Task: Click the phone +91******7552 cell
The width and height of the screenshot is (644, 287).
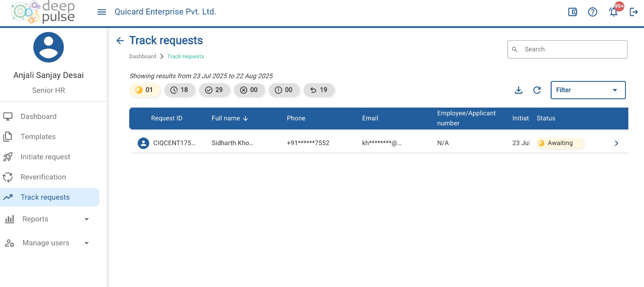Action: coord(308,143)
